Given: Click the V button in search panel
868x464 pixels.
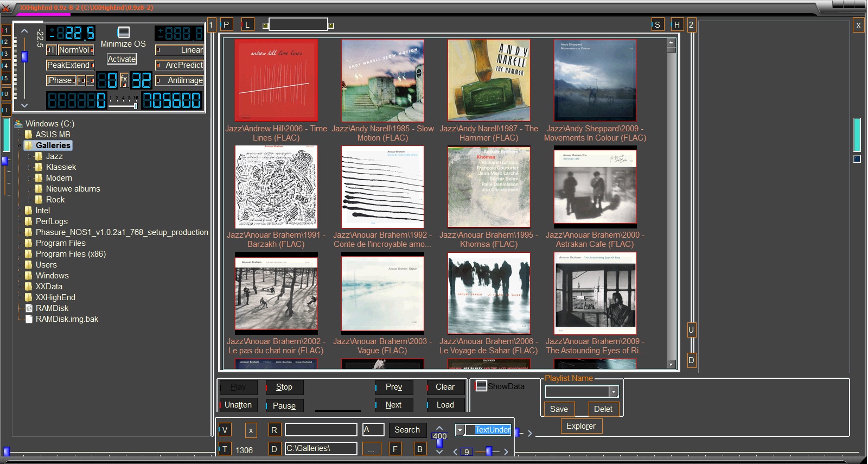Looking at the screenshot, I should click(x=225, y=430).
